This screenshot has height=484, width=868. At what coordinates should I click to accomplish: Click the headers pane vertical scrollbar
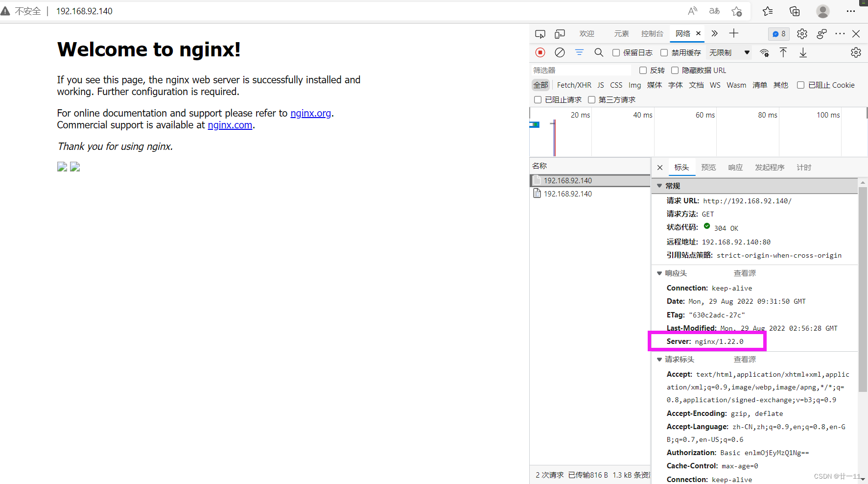pos(863,289)
